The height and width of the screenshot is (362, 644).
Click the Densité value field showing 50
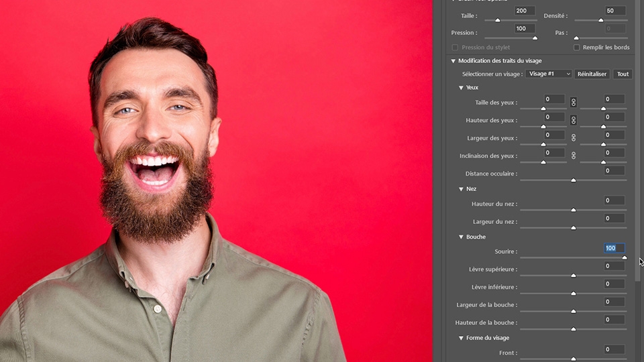pos(615,11)
